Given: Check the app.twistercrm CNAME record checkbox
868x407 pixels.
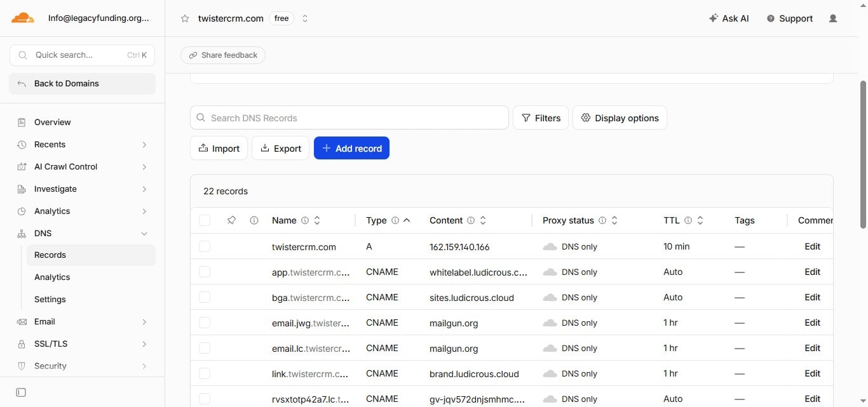Looking at the screenshot, I should [x=205, y=272].
